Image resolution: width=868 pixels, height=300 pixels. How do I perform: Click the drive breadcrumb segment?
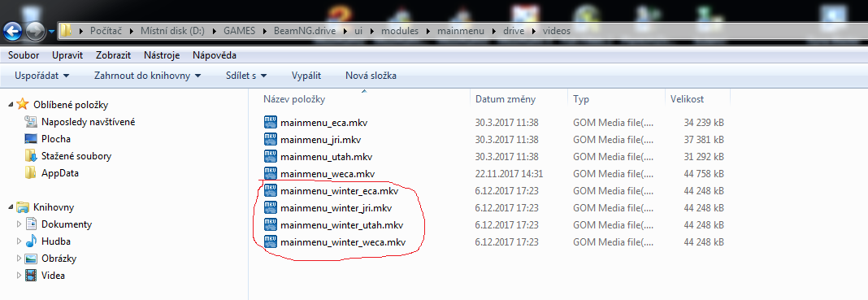click(513, 31)
